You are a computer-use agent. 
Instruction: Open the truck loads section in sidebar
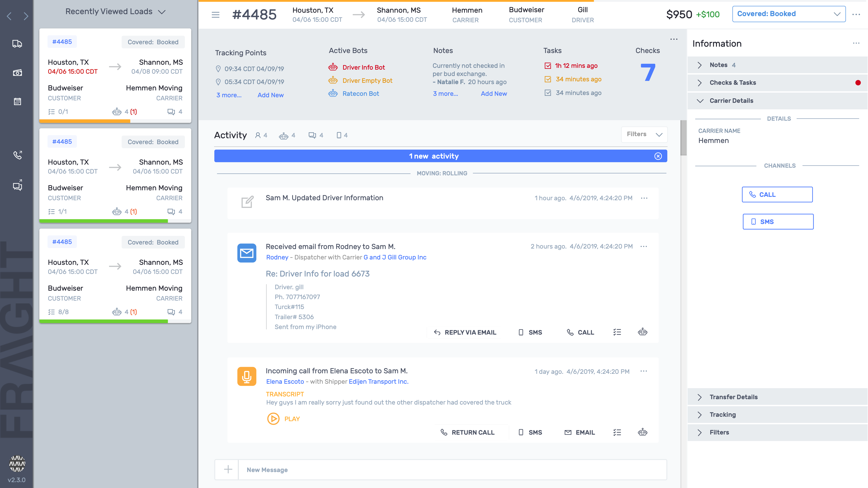coord(17,44)
